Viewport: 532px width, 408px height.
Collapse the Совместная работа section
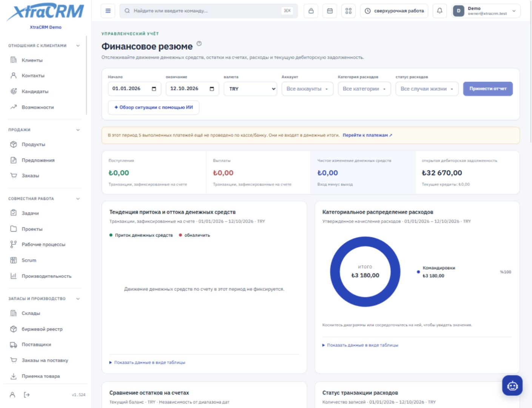click(x=44, y=199)
